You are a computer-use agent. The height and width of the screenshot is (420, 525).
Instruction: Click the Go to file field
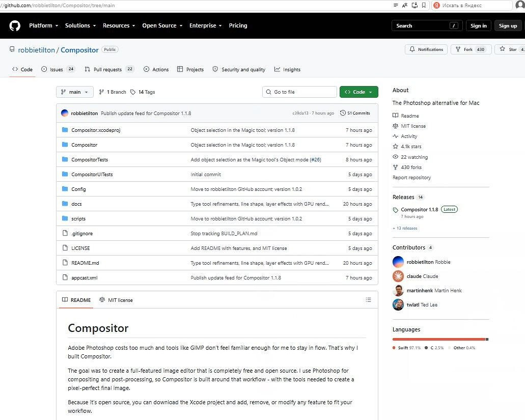tap(299, 92)
